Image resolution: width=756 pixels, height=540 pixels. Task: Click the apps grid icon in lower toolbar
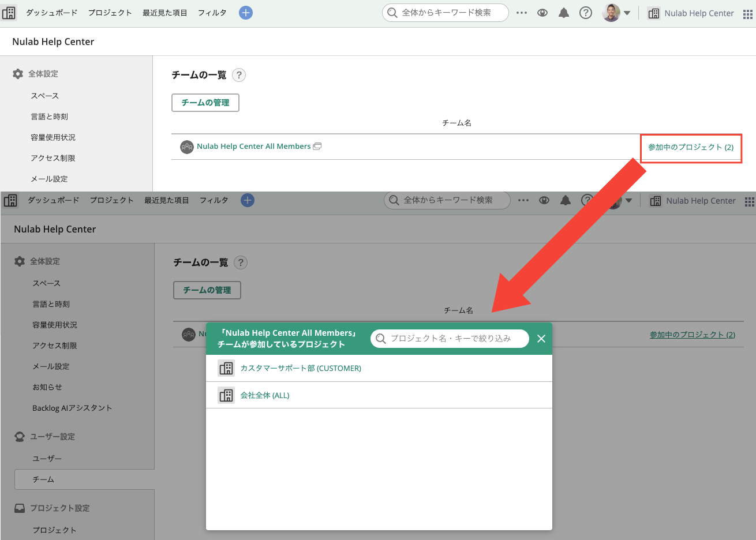point(750,202)
